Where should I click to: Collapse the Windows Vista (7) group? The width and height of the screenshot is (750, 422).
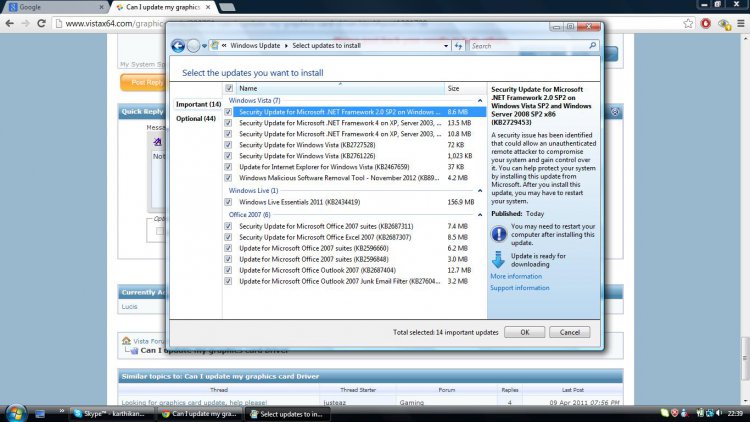pyautogui.click(x=480, y=100)
